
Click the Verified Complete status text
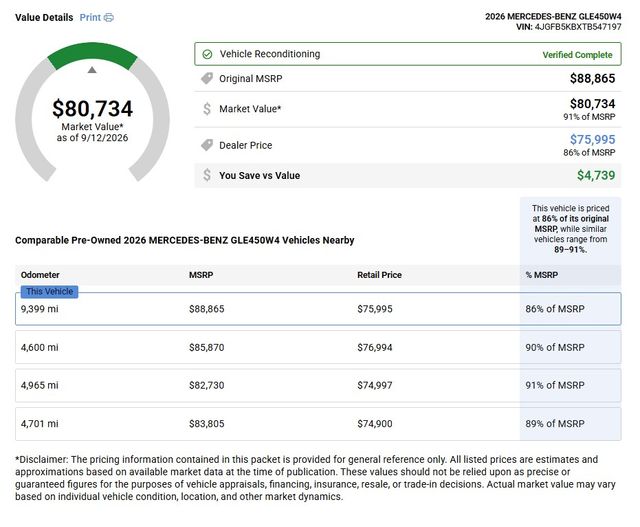point(577,55)
